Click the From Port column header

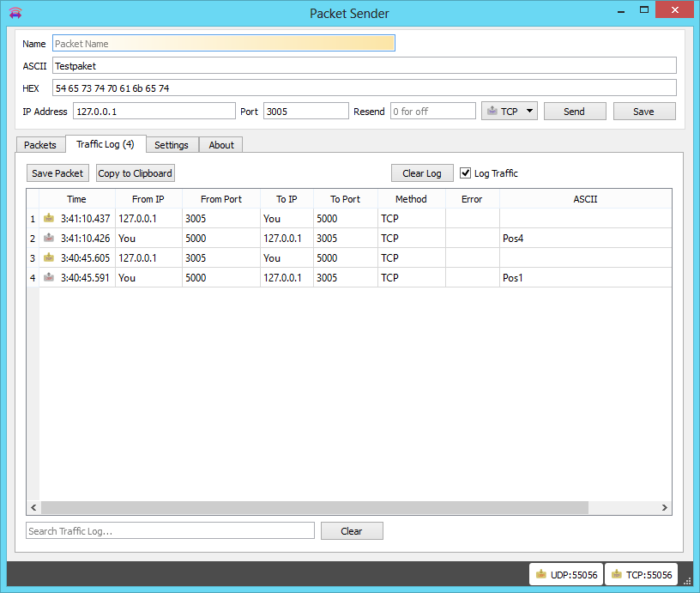(221, 199)
